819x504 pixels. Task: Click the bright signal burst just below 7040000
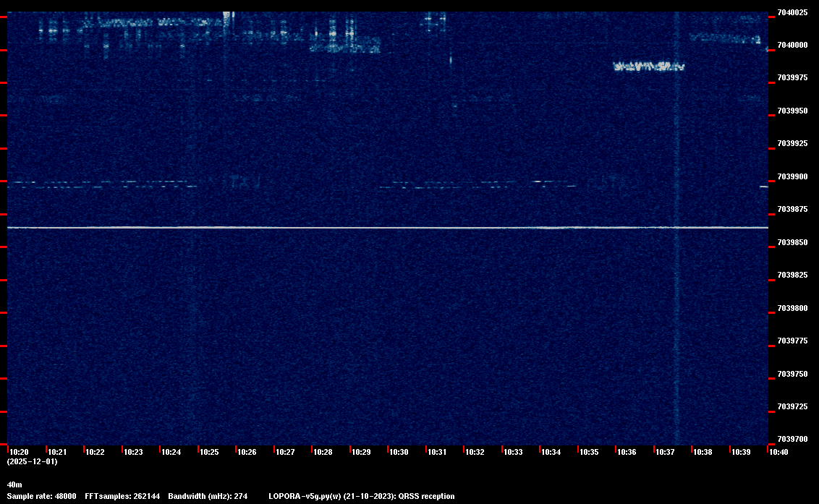(649, 67)
